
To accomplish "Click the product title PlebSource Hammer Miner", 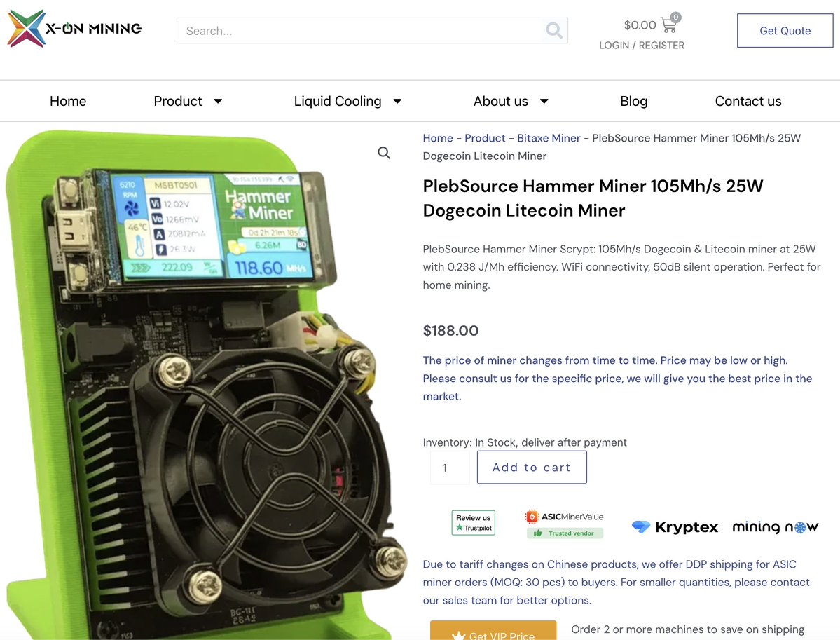I will point(593,198).
